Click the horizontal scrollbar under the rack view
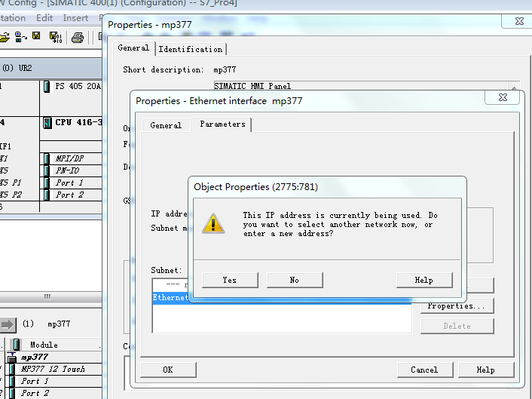The image size is (532, 399). coord(51,296)
